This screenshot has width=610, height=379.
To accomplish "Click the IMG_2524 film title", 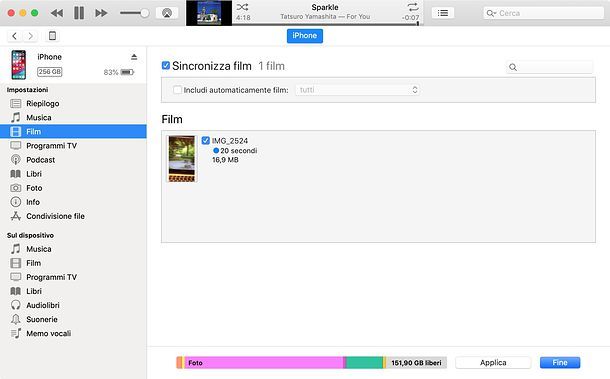I will [230, 140].
